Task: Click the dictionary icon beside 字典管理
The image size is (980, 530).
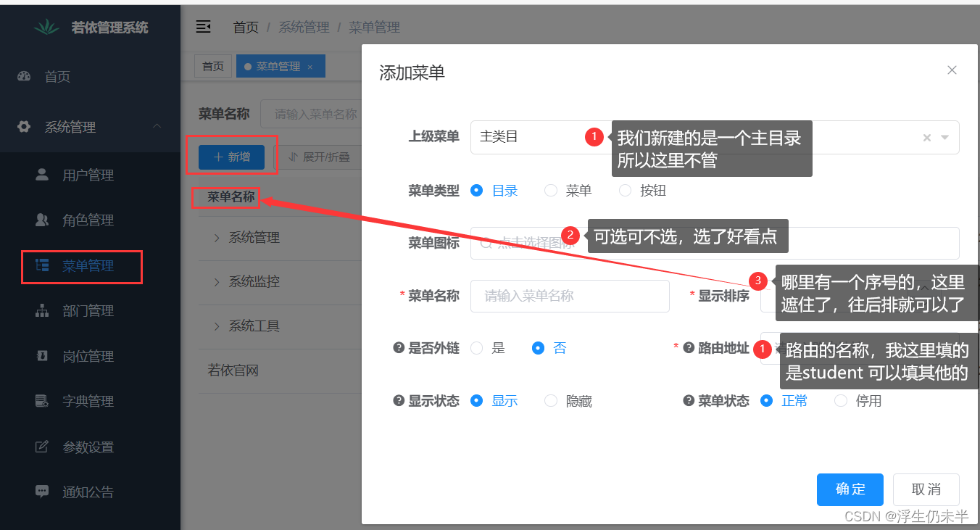Action: pyautogui.click(x=42, y=401)
